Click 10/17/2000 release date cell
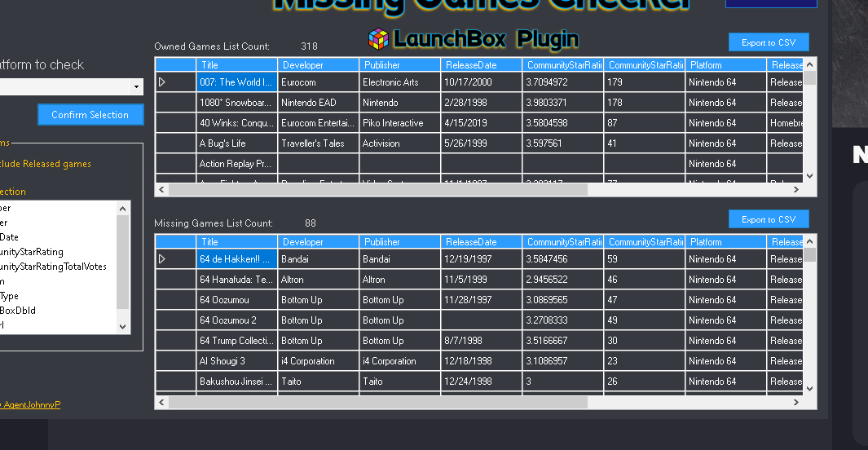Image resolution: width=868 pixels, height=450 pixels. (x=481, y=82)
